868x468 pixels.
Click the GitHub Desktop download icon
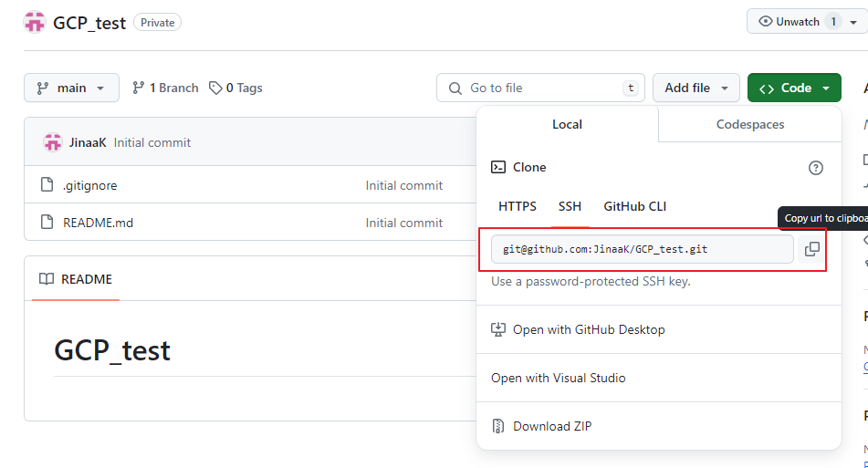[x=498, y=329]
